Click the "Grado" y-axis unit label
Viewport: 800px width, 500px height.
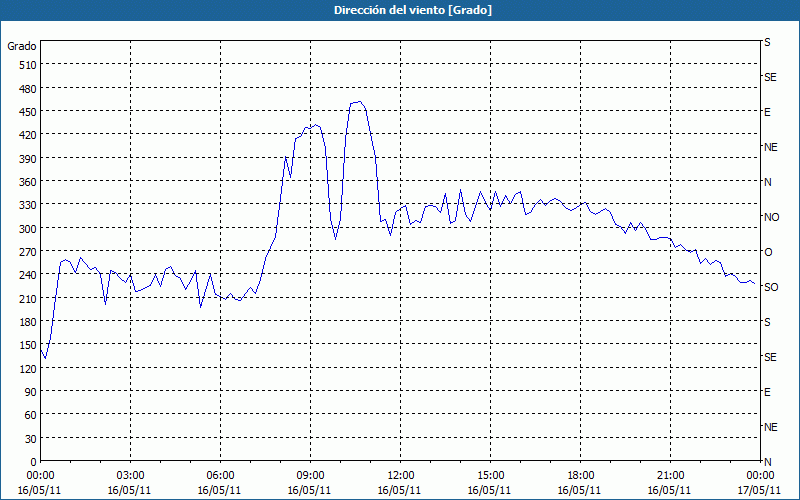pos(22,46)
